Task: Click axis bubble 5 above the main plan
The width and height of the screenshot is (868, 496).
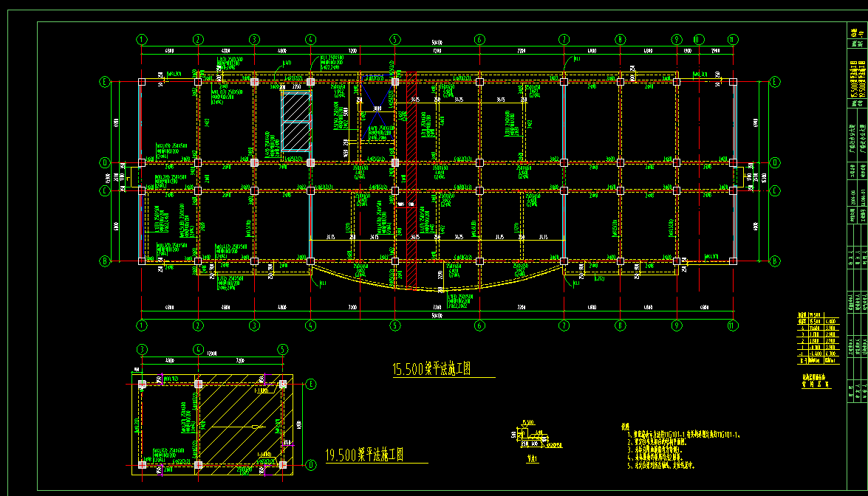Action: pyautogui.click(x=394, y=39)
